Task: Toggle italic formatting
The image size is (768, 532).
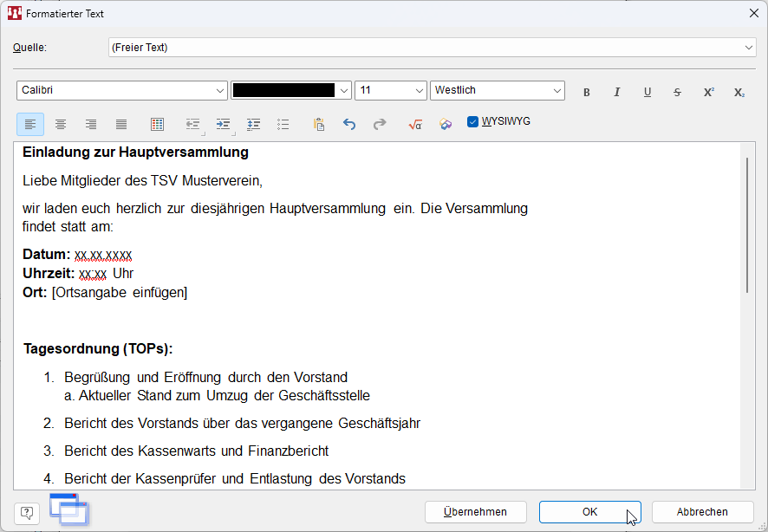Action: [617, 92]
